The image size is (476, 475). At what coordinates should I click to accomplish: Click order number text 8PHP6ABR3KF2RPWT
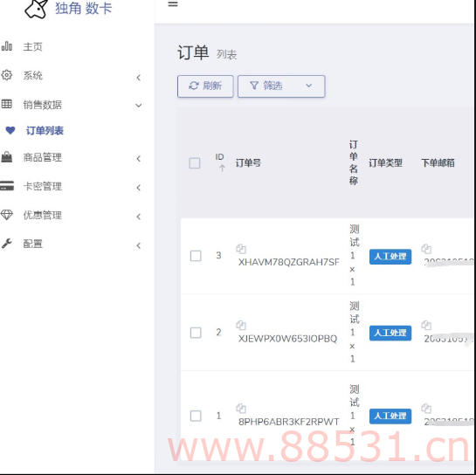pos(289,422)
